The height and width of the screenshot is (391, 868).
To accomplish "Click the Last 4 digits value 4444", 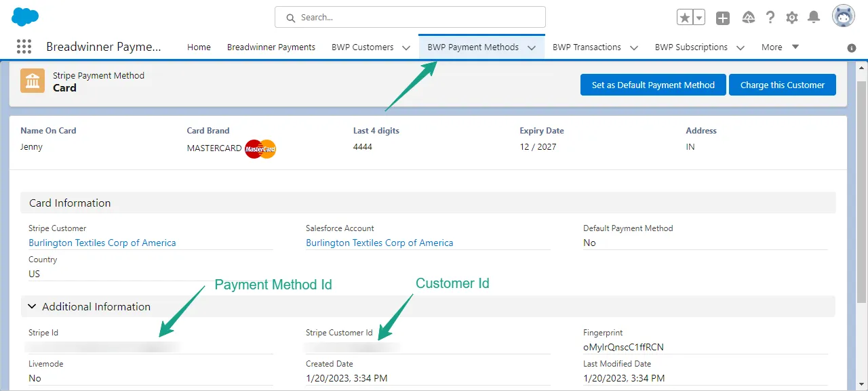I will click(x=363, y=146).
